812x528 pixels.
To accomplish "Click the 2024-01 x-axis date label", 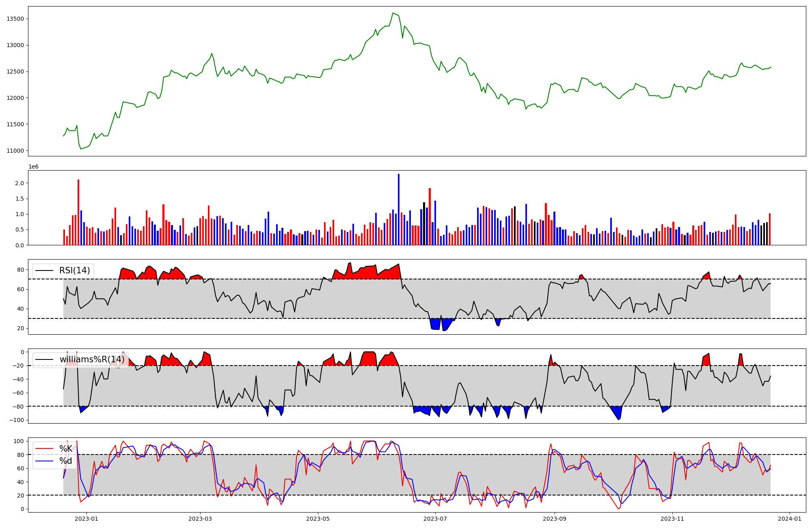I will click(x=790, y=519).
